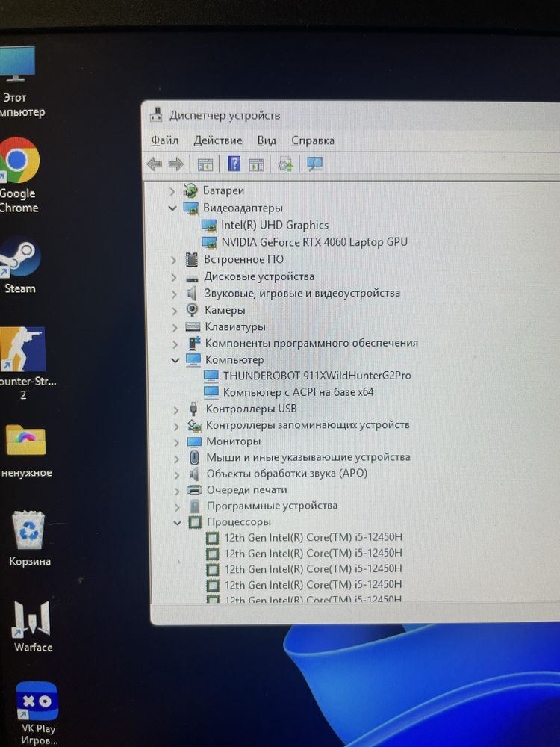This screenshot has width=560, height=747.
Task: Open the Файл menu
Action: click(165, 140)
